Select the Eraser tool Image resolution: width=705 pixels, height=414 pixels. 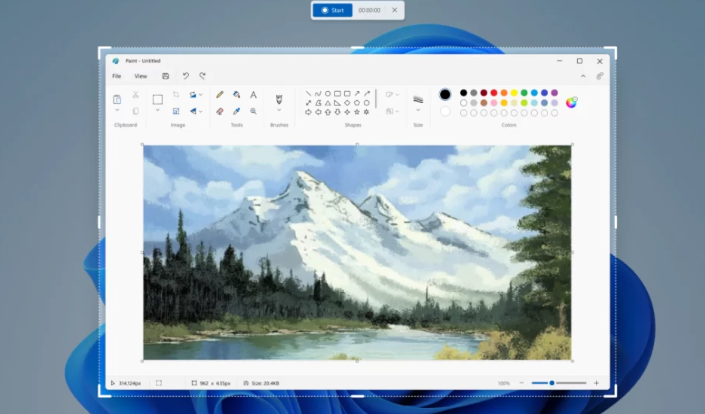pyautogui.click(x=220, y=111)
